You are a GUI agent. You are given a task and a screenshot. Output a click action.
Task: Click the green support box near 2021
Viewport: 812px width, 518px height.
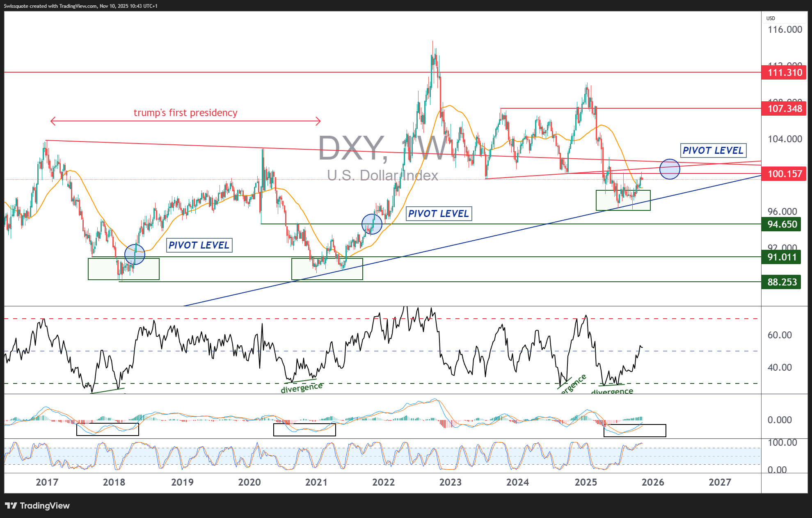pyautogui.click(x=327, y=269)
